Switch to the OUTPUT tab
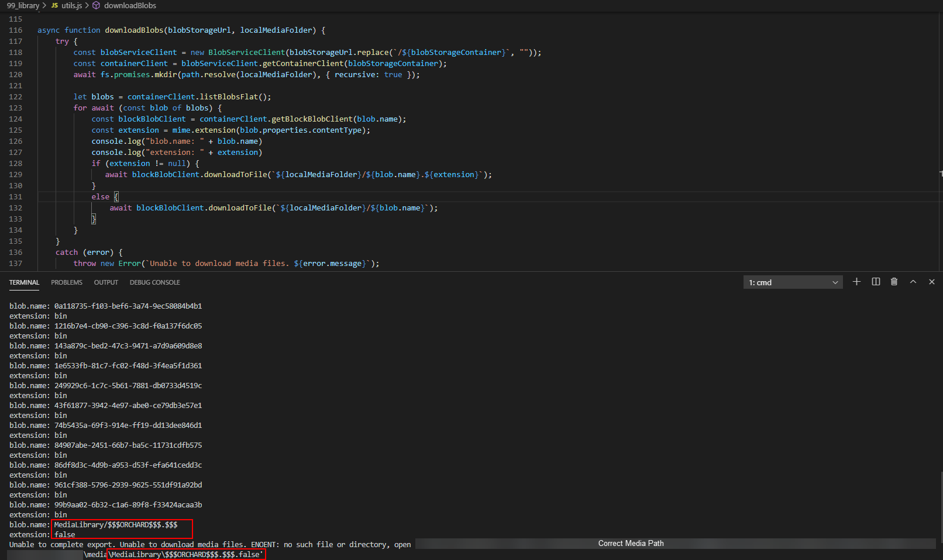943x560 pixels. coord(106,282)
